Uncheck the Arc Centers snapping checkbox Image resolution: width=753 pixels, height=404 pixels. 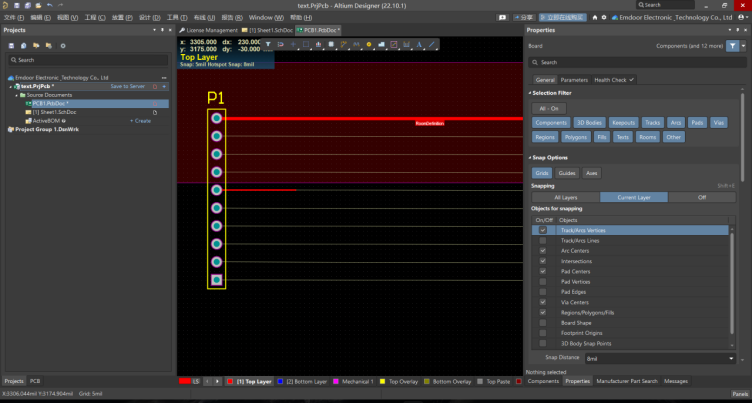point(543,251)
